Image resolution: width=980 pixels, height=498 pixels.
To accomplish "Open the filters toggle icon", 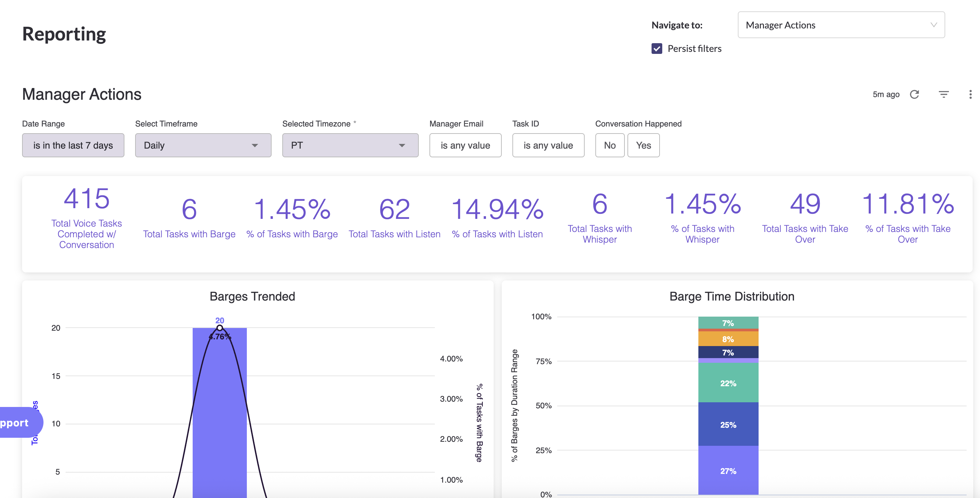I will click(944, 94).
